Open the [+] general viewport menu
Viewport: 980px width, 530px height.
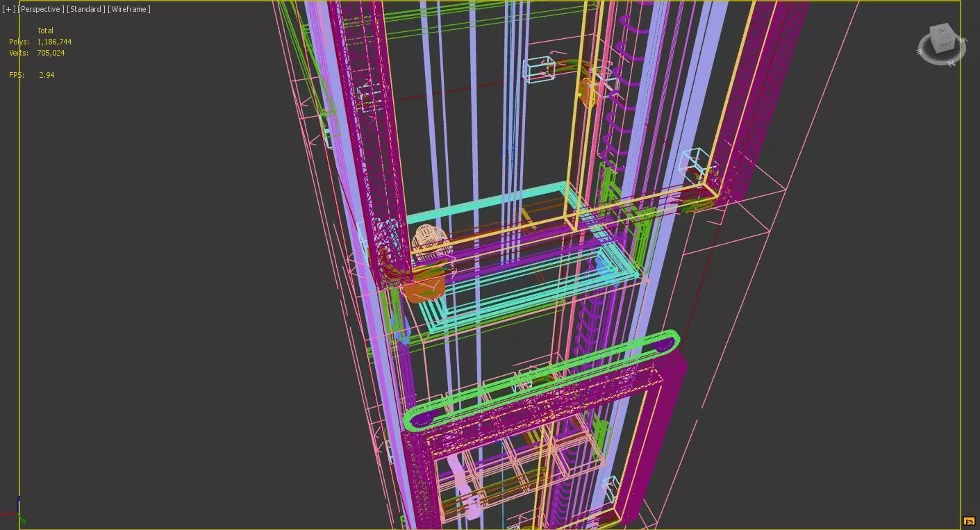click(x=8, y=9)
